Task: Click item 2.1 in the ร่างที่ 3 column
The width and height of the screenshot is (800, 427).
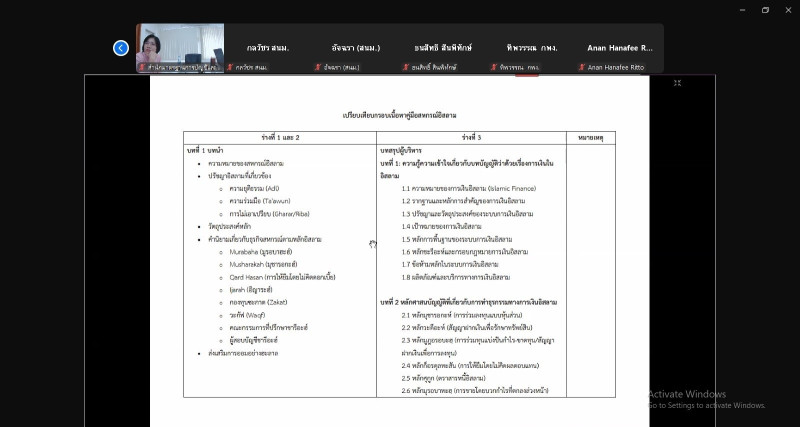Action: point(462,315)
